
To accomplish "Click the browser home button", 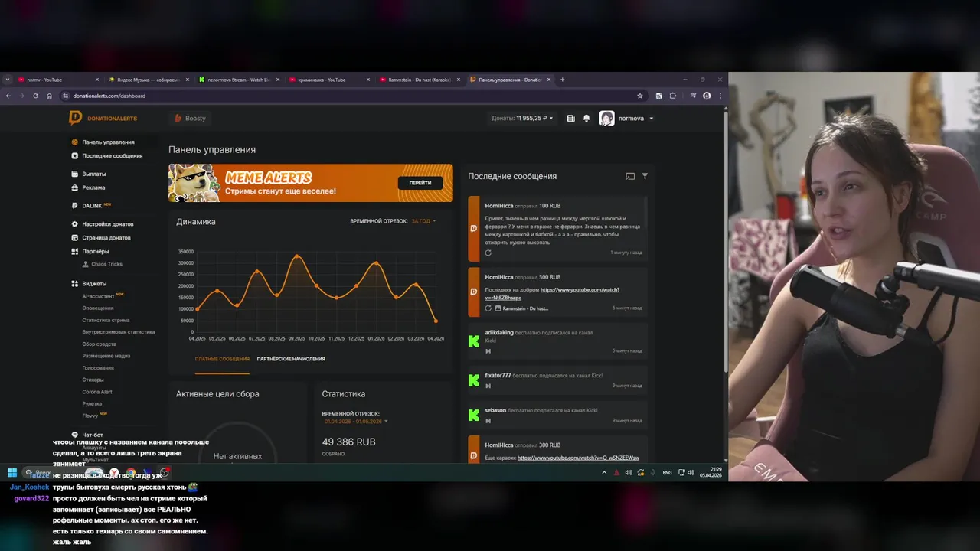I will click(x=49, y=96).
